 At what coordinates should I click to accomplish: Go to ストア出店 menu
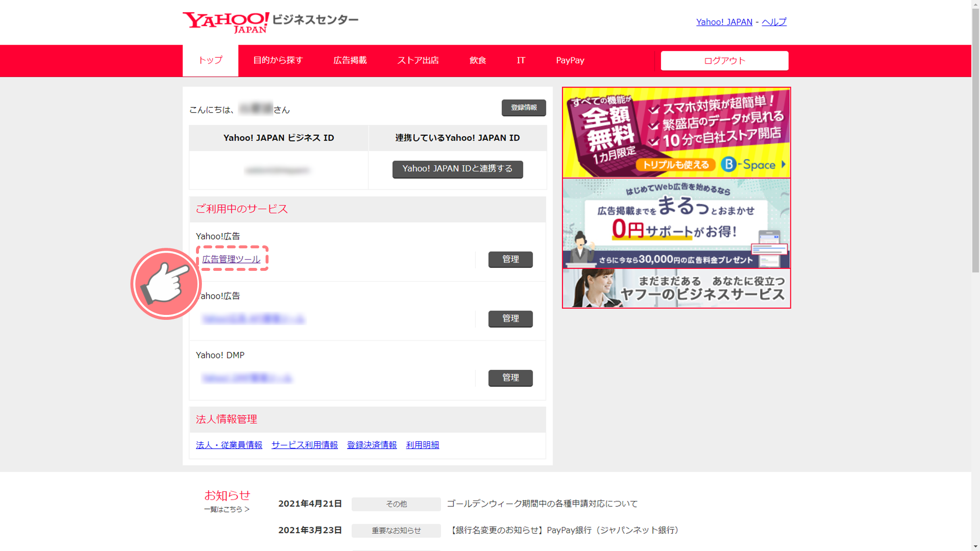coord(417,60)
